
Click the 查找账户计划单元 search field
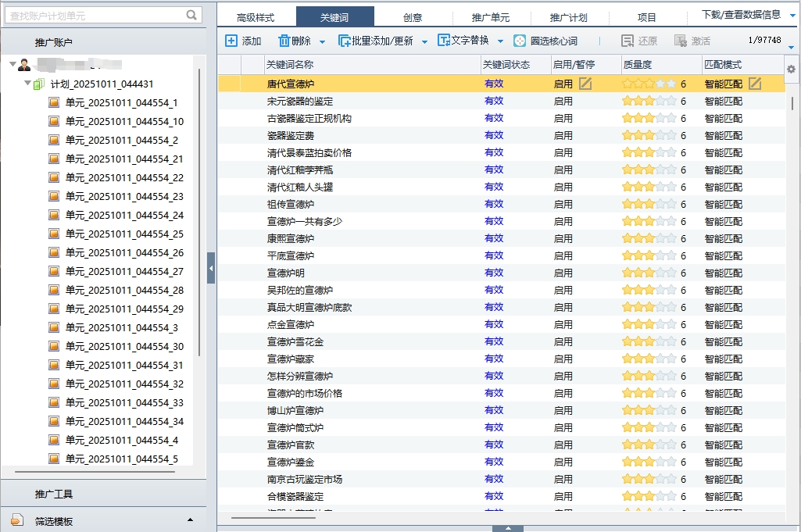pos(94,15)
